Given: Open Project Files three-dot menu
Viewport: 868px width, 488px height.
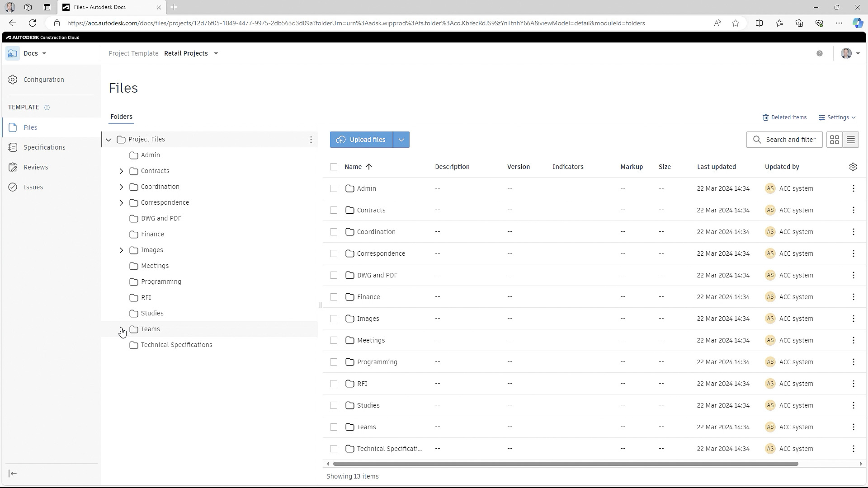Looking at the screenshot, I should click(311, 140).
